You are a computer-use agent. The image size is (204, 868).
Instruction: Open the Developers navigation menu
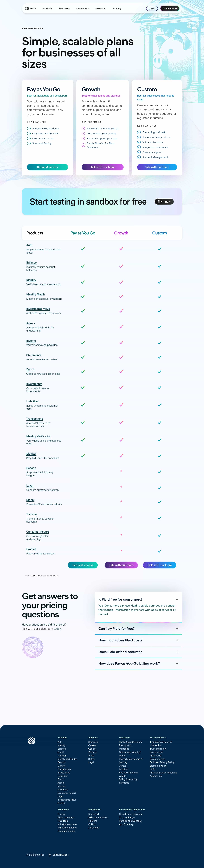[82, 8]
